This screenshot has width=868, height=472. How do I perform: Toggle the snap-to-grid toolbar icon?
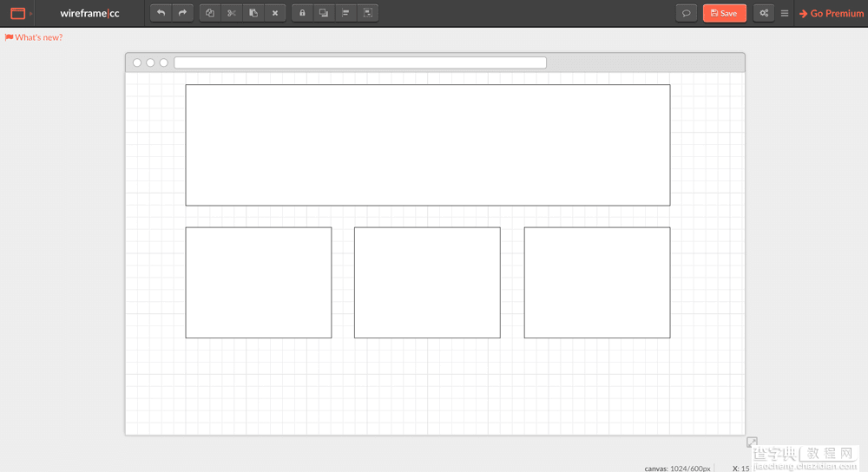pyautogui.click(x=367, y=13)
